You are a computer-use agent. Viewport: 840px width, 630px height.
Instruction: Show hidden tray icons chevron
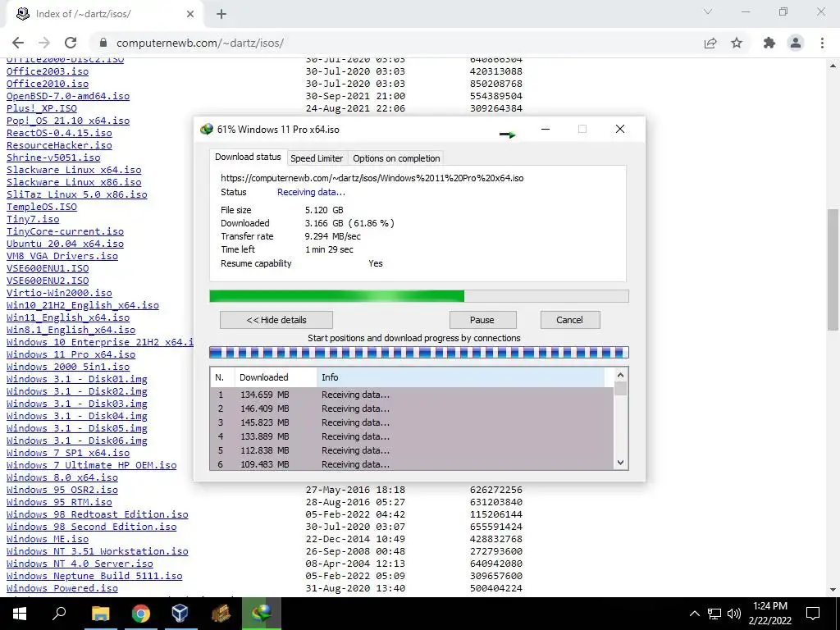[x=694, y=614]
